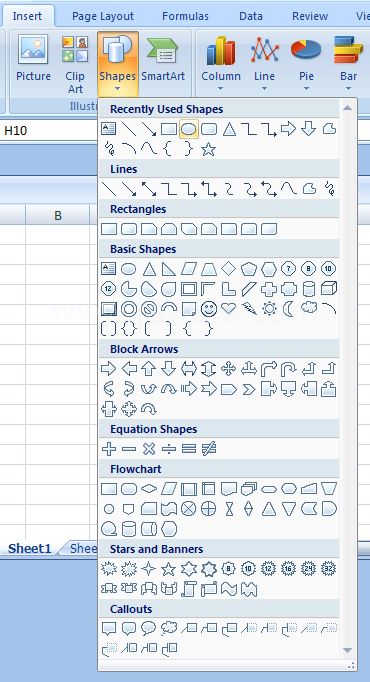Choose the Wave banner shape
This screenshot has height=682, width=370.
coord(229,589)
